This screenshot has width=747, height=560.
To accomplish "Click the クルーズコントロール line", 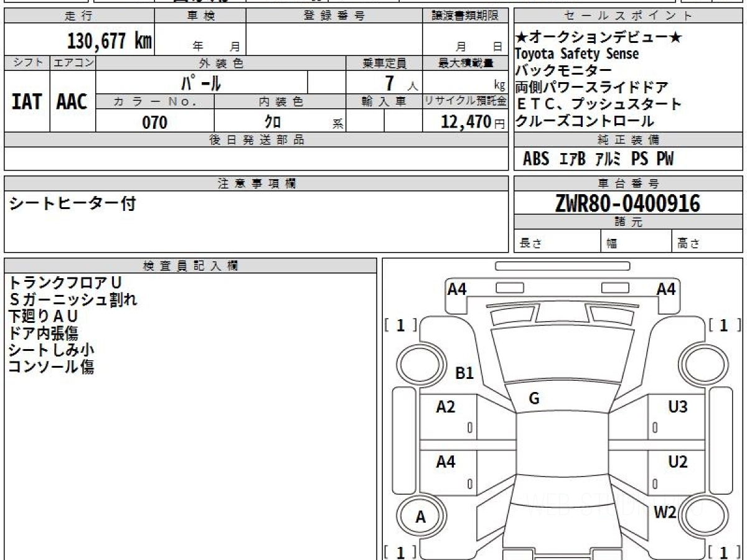I will click(x=585, y=121).
